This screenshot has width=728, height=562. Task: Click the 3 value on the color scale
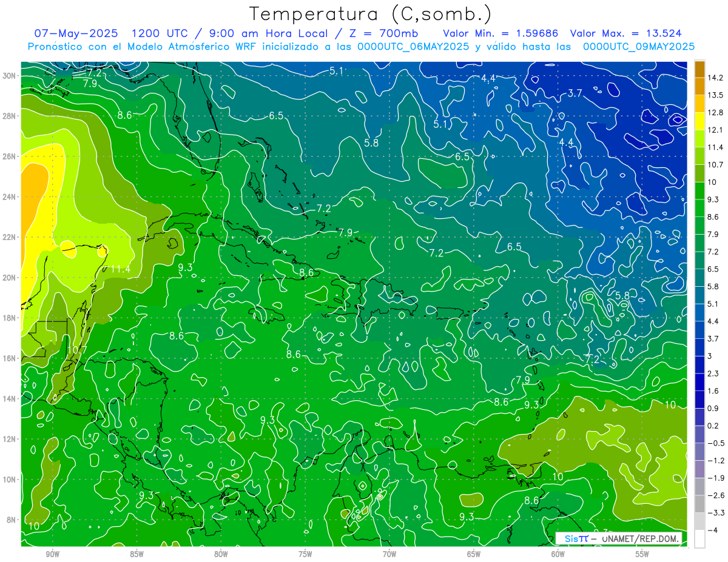click(710, 356)
